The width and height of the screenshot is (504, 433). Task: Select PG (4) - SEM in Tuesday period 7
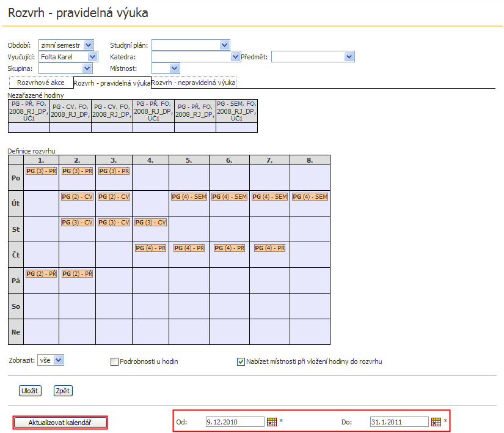269,196
